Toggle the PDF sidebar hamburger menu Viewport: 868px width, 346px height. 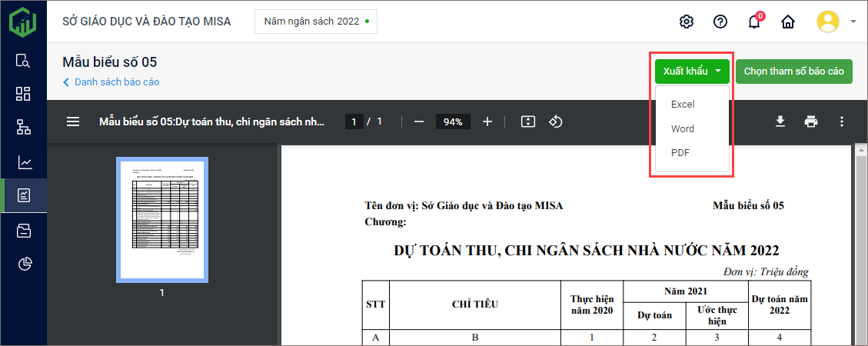pos(73,121)
